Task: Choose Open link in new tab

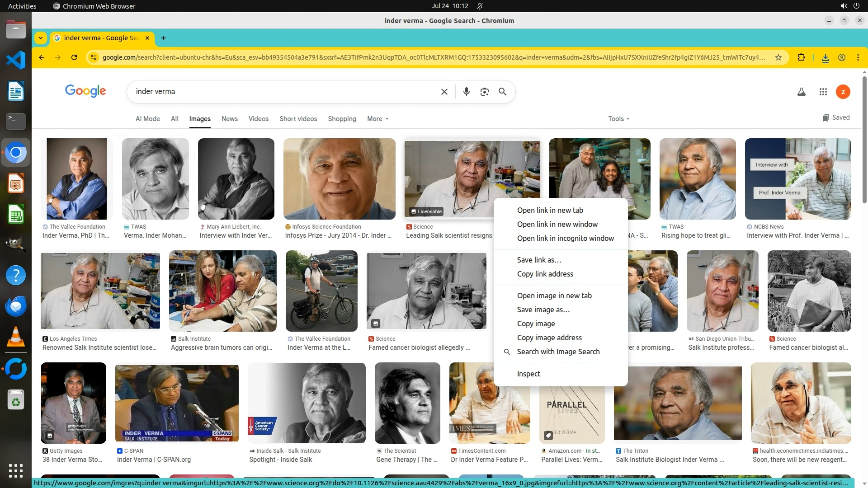Action: click(550, 210)
